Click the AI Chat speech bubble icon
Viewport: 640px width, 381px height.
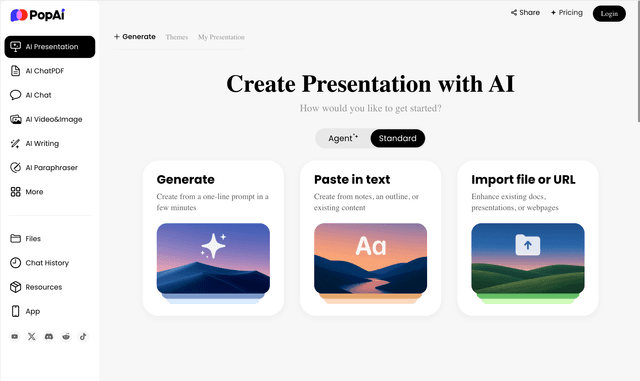[x=16, y=95]
